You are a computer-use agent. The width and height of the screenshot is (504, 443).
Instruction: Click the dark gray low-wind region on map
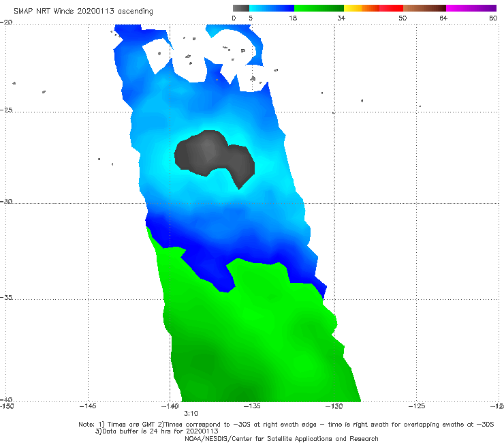pyautogui.click(x=214, y=156)
